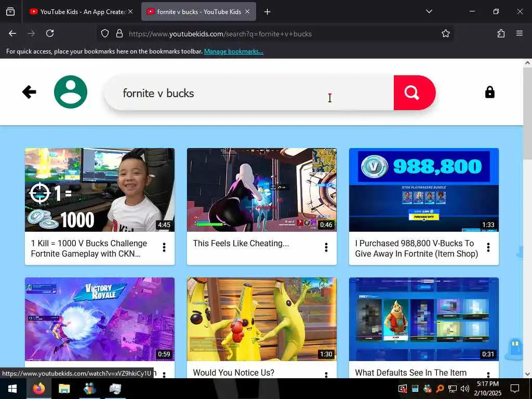
Task: Select the fornite v bucks - YouTube Kids tab
Action: (x=198, y=12)
